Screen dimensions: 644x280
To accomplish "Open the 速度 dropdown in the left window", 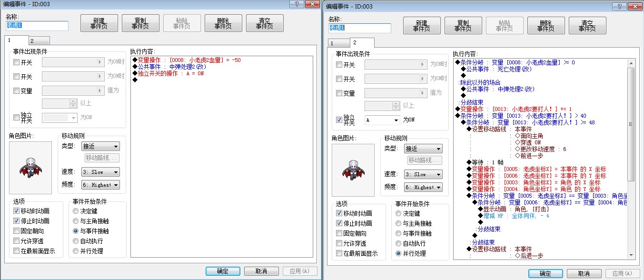I will [x=100, y=172].
